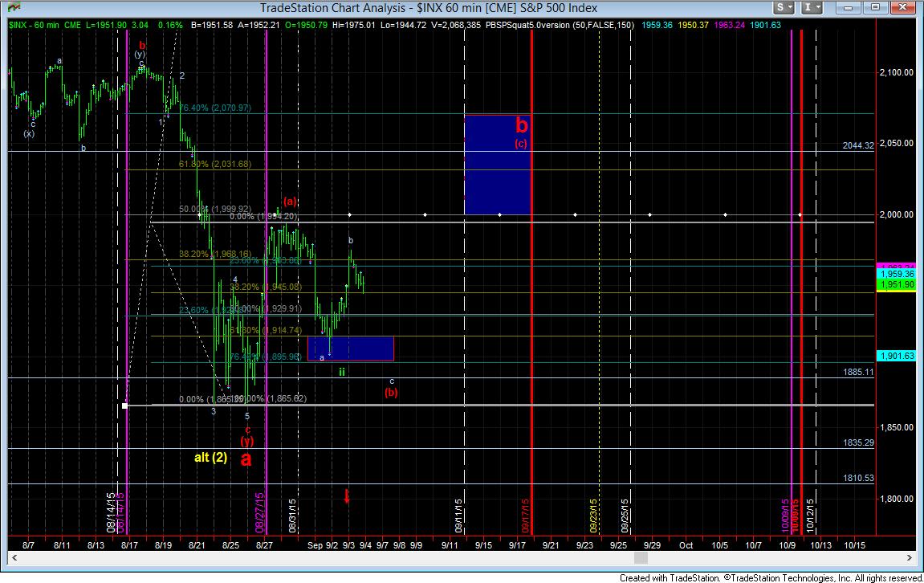
Task: Click the '$INX - 60 min CME' status text
Action: (x=45, y=26)
